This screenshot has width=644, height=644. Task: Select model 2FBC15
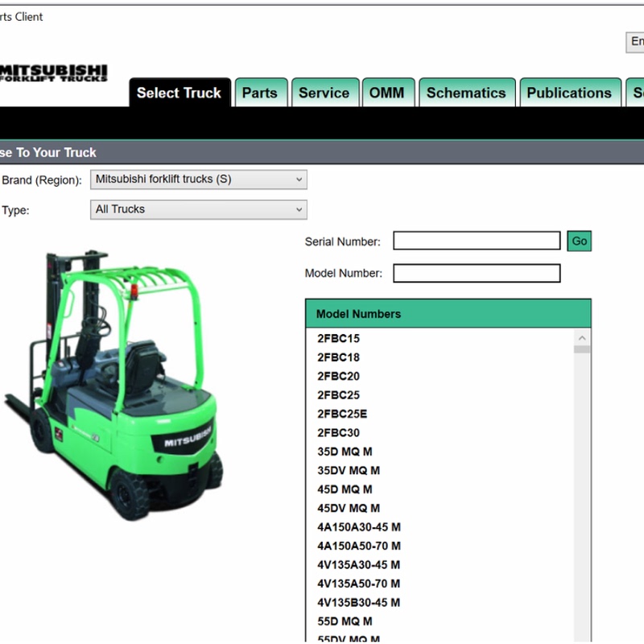(338, 338)
